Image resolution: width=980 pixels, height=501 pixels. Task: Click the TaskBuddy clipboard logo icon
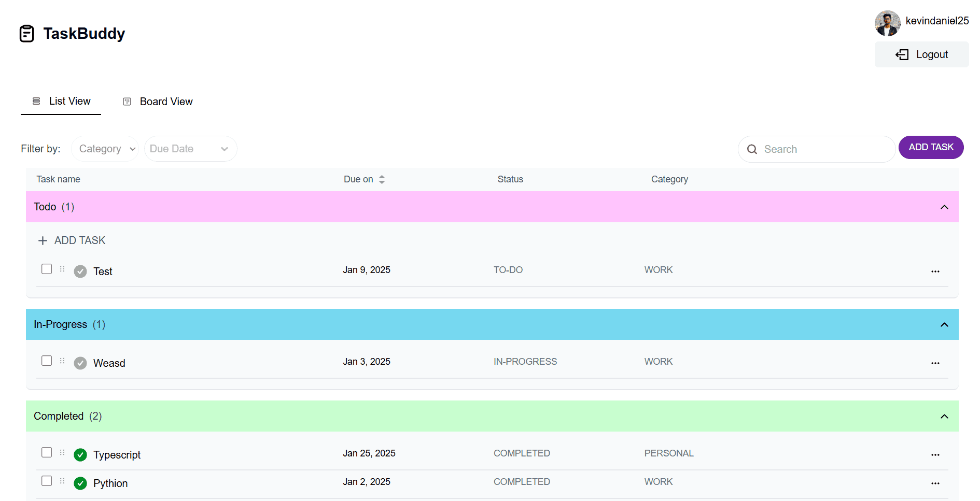click(x=27, y=34)
